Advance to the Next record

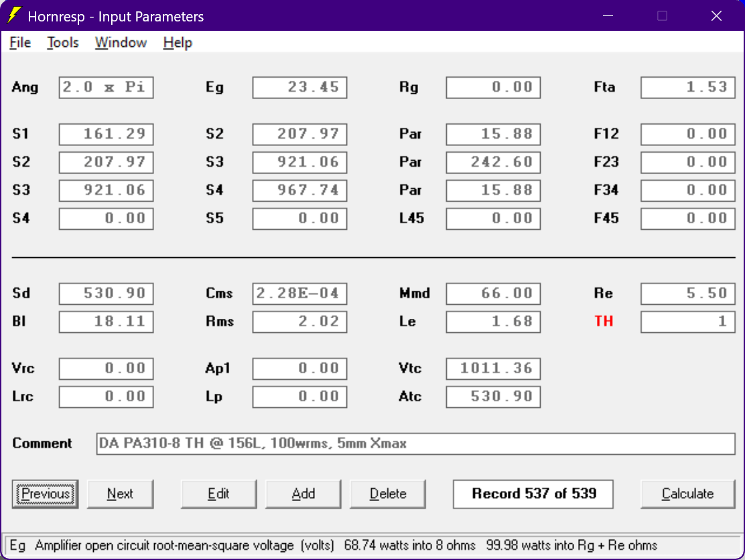[x=120, y=494]
